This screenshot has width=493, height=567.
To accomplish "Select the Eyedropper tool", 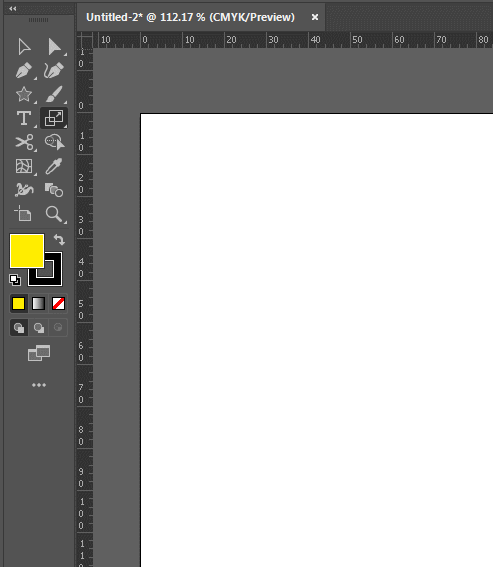I will click(54, 166).
